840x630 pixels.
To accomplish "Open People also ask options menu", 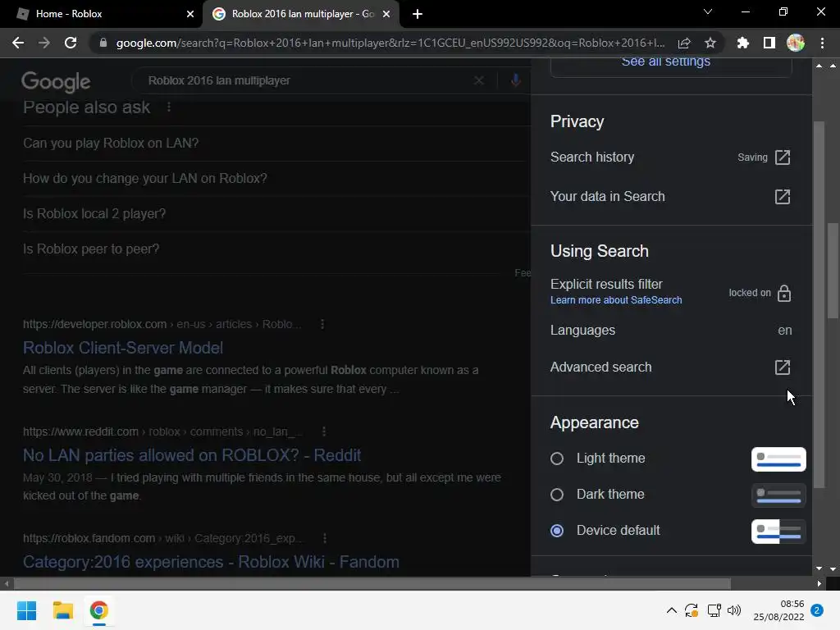I will coord(169,107).
